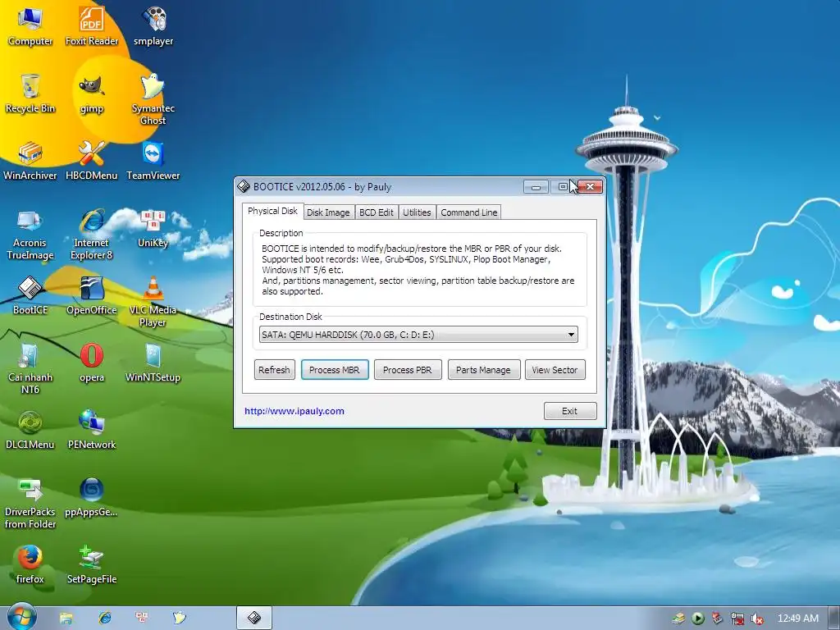
Task: Select the PENetwork desktop icon
Action: click(x=92, y=430)
